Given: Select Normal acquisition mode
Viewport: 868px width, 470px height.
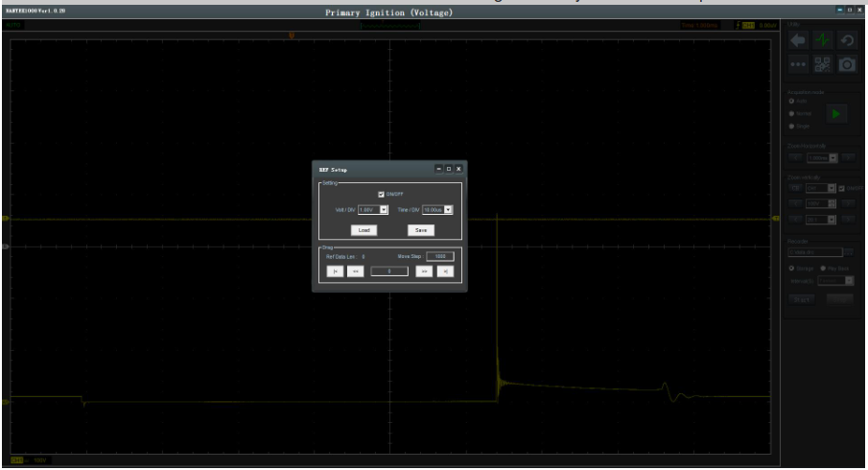Looking at the screenshot, I should (x=791, y=113).
